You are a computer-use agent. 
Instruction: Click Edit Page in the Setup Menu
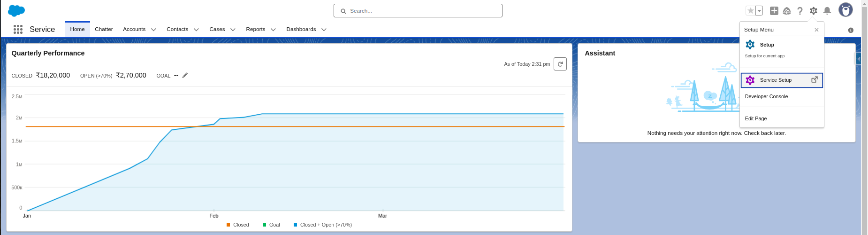point(756,118)
